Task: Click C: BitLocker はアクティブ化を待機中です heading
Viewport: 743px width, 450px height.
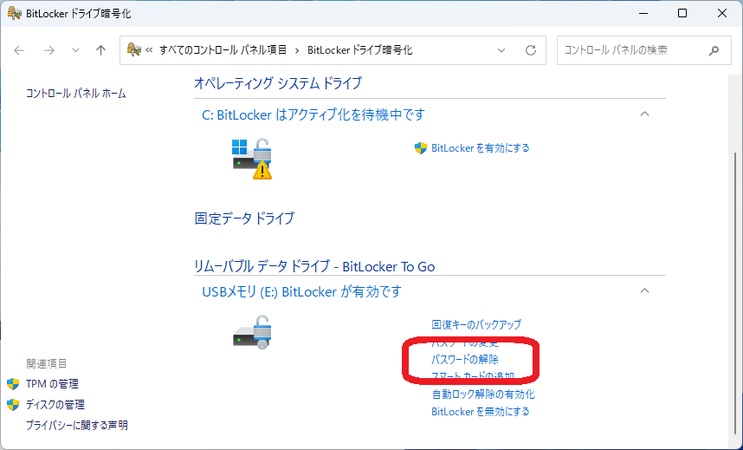Action: tap(313, 115)
